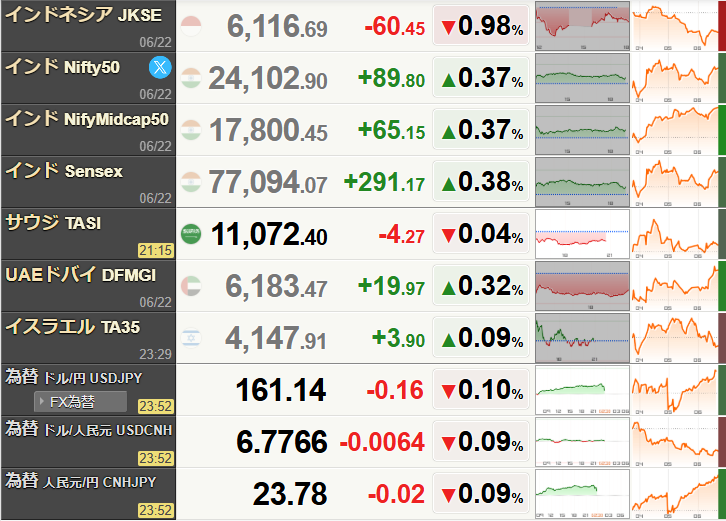This screenshot has width=726, height=521.
Task: Open 為替 ドル/円 USDJPY label
Action: tap(74, 377)
